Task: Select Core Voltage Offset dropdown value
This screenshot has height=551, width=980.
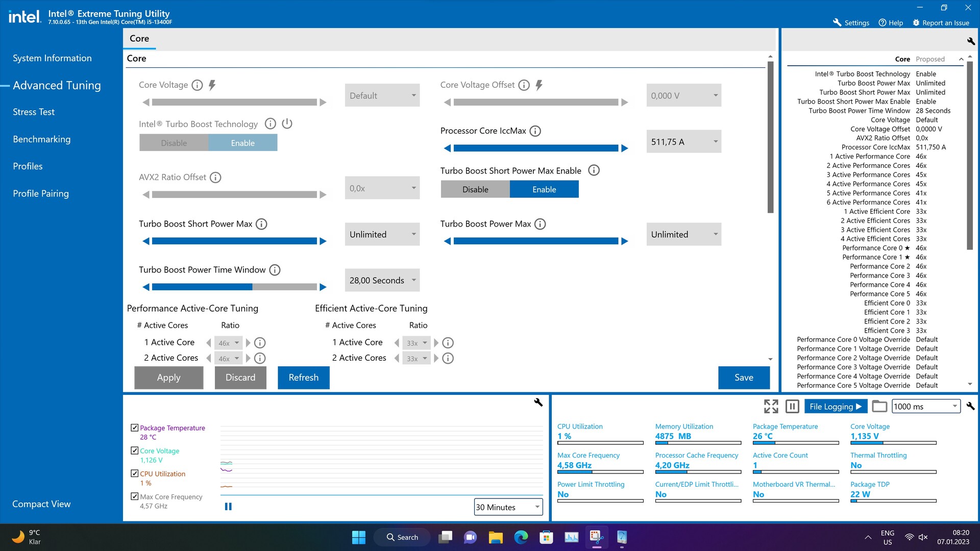Action: [682, 95]
